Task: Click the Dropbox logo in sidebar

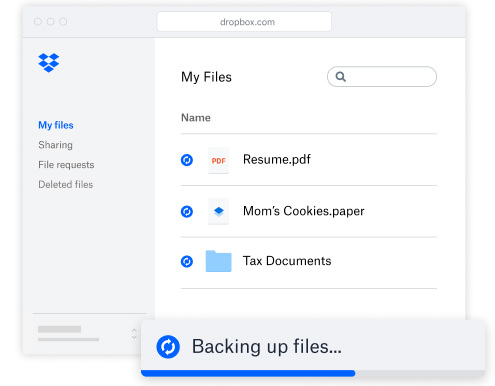Action: coord(49,62)
